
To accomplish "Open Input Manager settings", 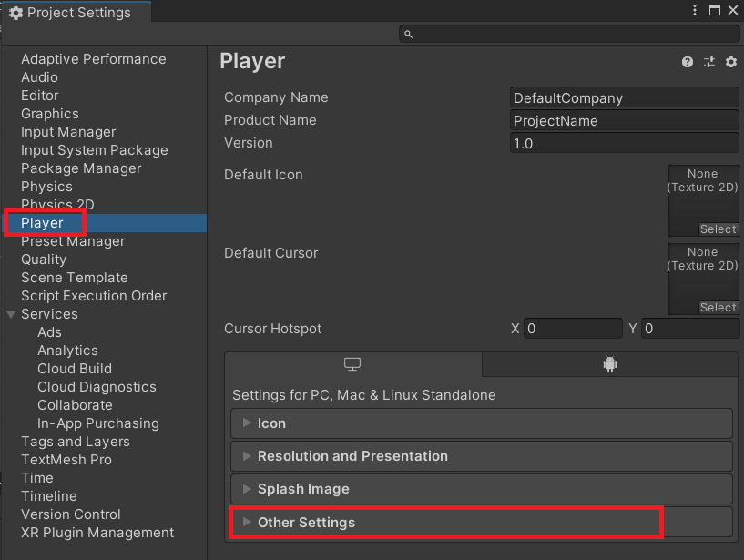I will [x=68, y=132].
